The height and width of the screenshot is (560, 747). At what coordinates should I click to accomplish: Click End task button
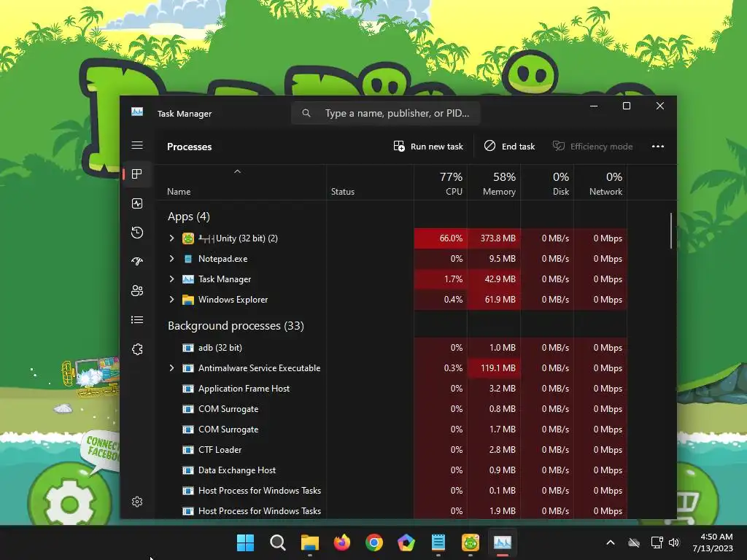[x=509, y=146]
